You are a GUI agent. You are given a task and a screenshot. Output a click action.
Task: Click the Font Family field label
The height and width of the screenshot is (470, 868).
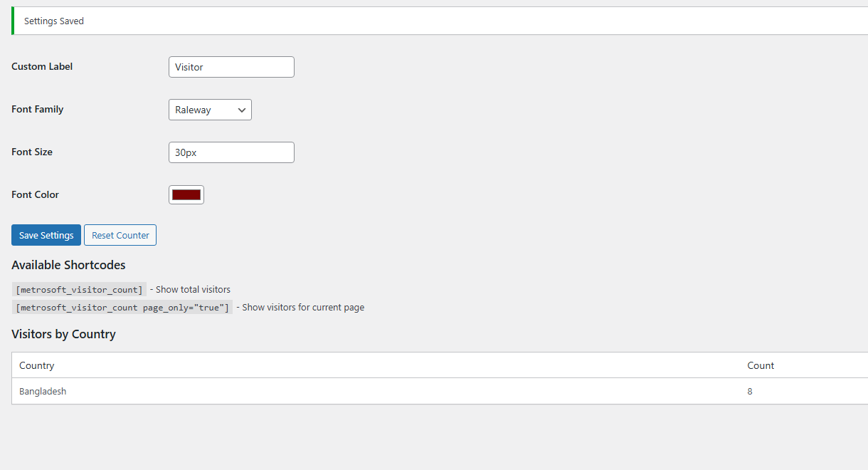[38, 109]
